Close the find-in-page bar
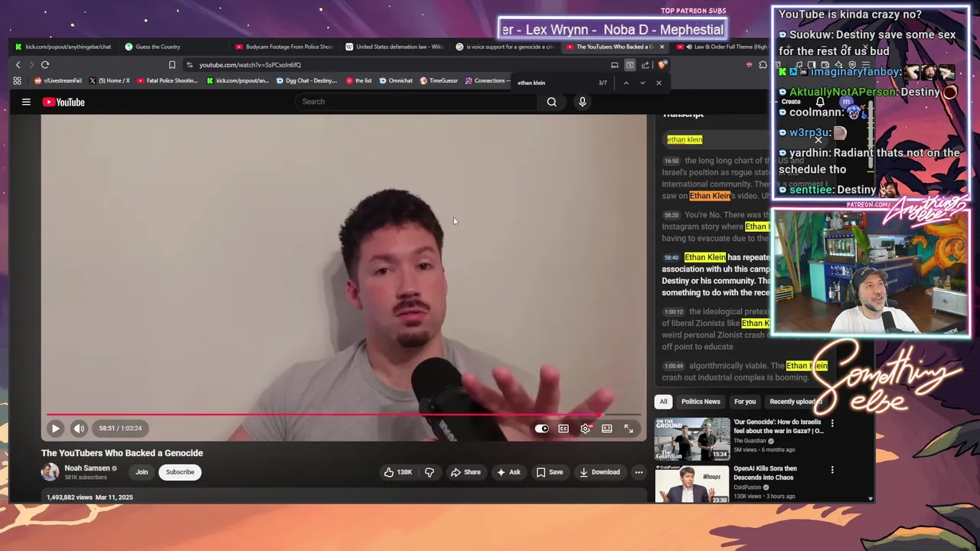Image resolution: width=980 pixels, height=551 pixels. point(658,83)
